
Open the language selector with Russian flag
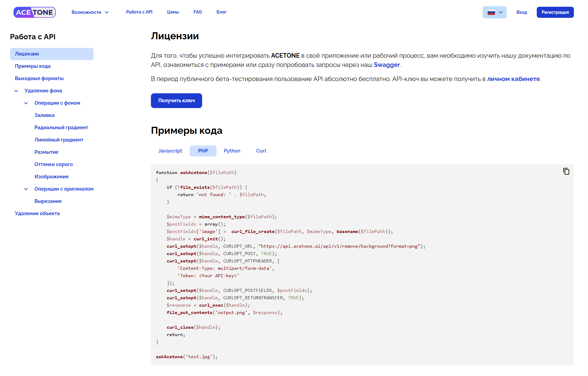(494, 12)
